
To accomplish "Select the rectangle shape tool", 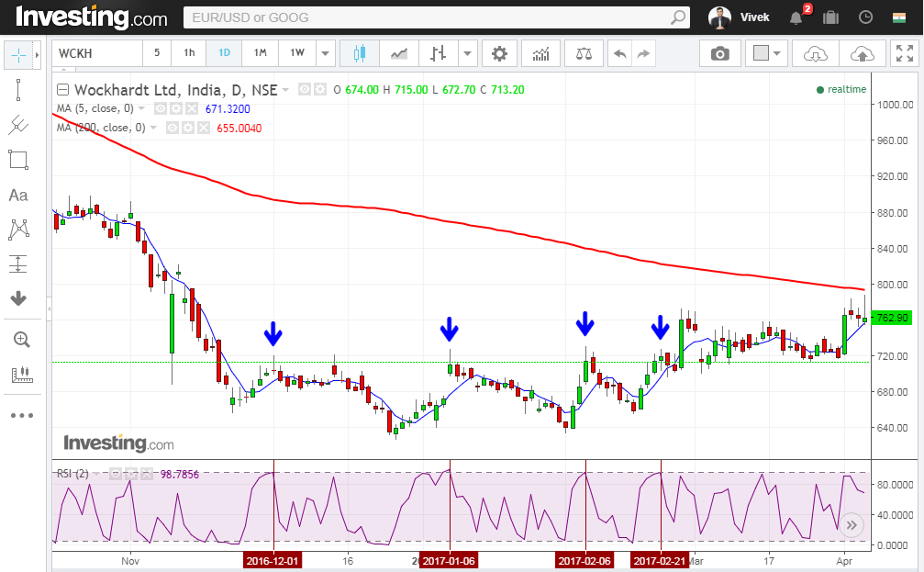I will coord(18,160).
